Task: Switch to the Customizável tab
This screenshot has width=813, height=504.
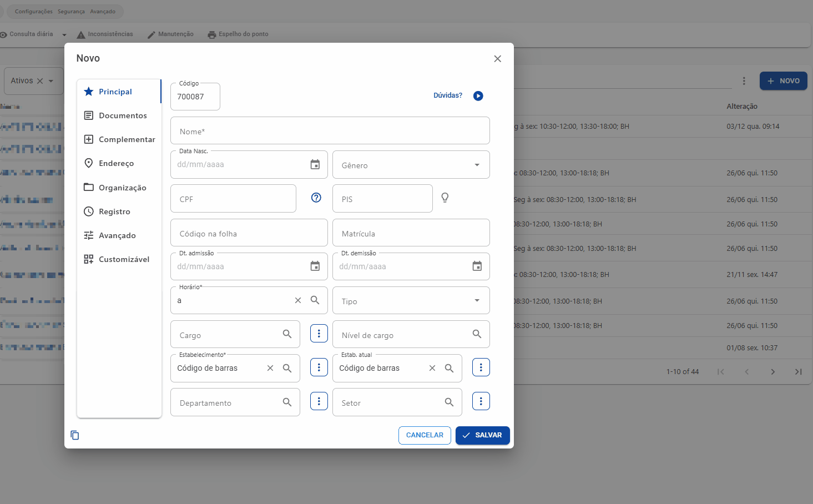Action: coord(119,259)
